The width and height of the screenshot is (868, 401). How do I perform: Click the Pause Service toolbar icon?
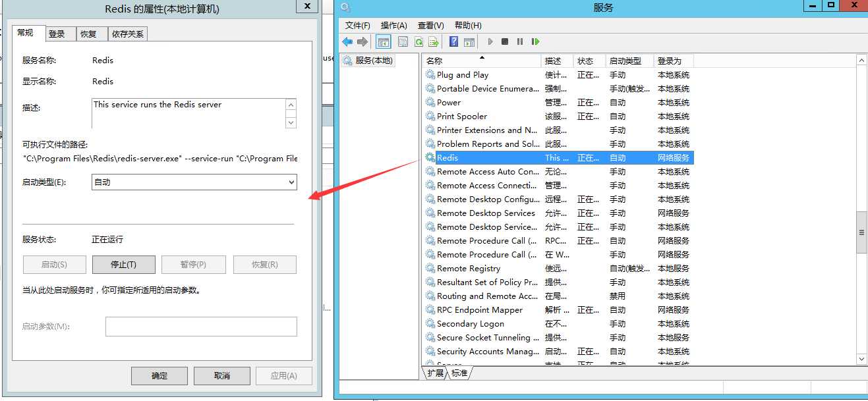click(x=520, y=41)
